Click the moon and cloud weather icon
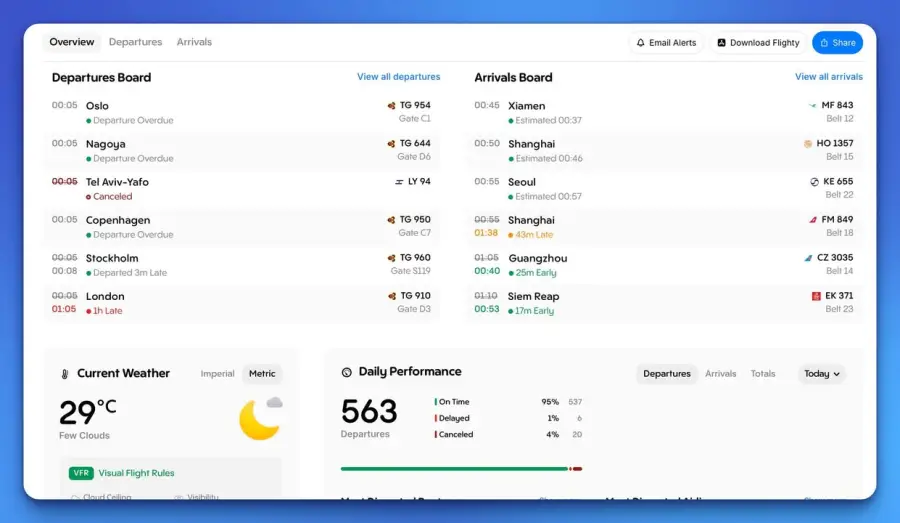 pos(261,418)
